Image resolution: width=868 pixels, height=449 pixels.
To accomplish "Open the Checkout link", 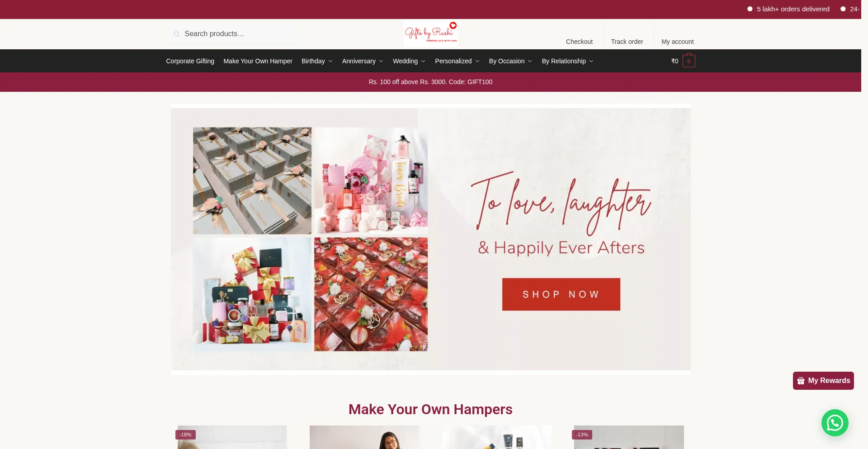I will (x=579, y=42).
